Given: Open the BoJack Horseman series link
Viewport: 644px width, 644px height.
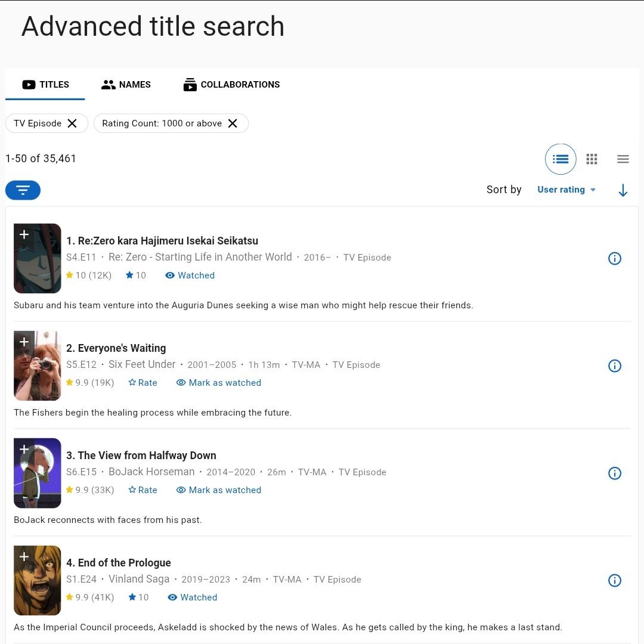Looking at the screenshot, I should (151, 472).
